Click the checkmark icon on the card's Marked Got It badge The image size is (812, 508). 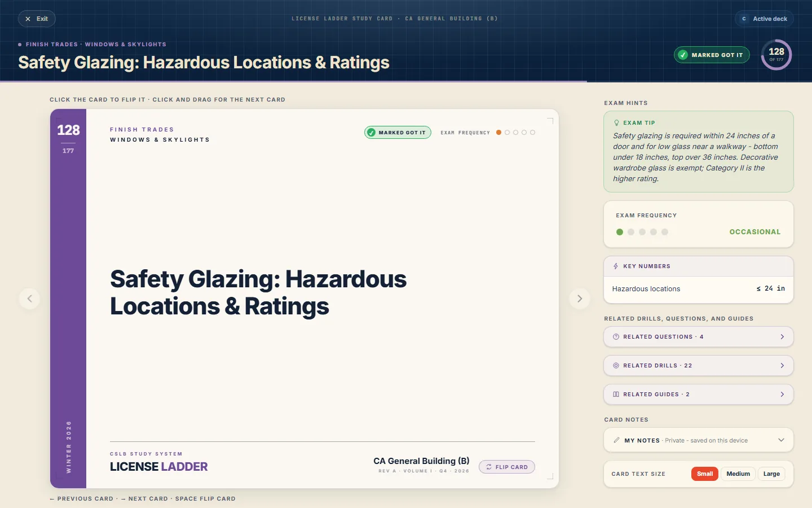371,133
